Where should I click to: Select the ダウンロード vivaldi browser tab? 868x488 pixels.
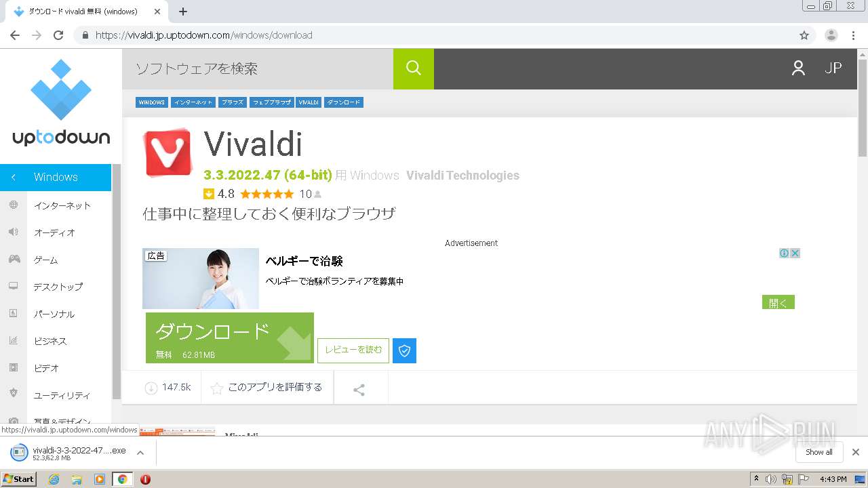(87, 12)
